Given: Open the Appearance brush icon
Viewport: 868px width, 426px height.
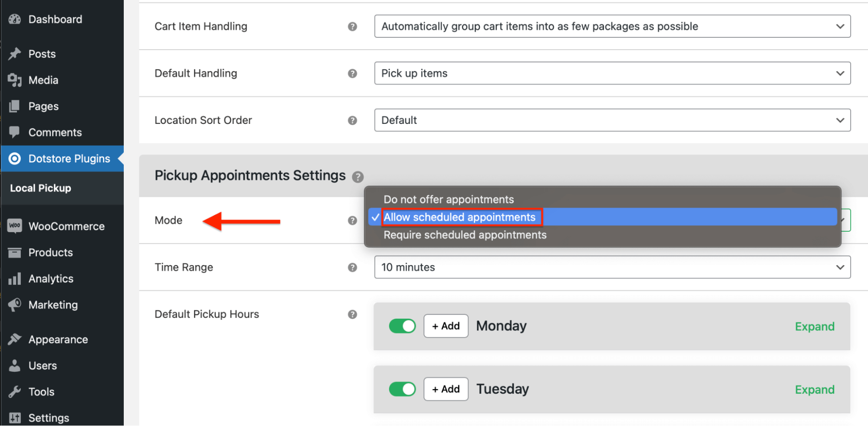Looking at the screenshot, I should point(14,339).
